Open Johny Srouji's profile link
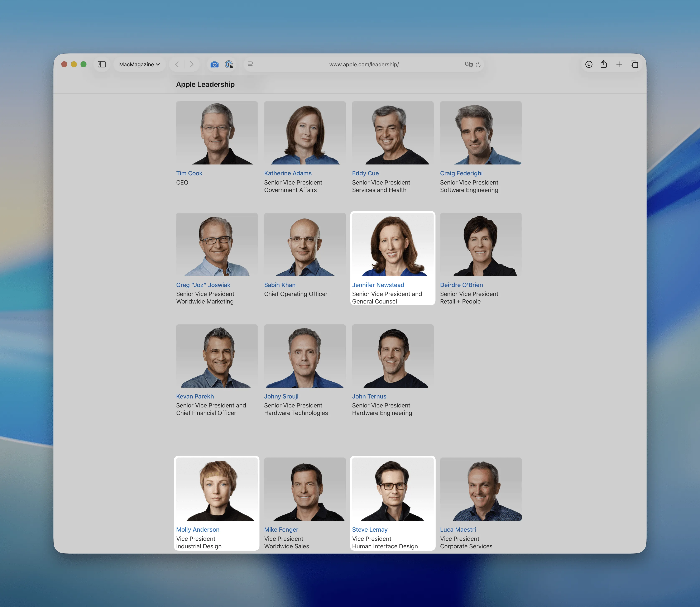The height and width of the screenshot is (607, 700). click(281, 396)
